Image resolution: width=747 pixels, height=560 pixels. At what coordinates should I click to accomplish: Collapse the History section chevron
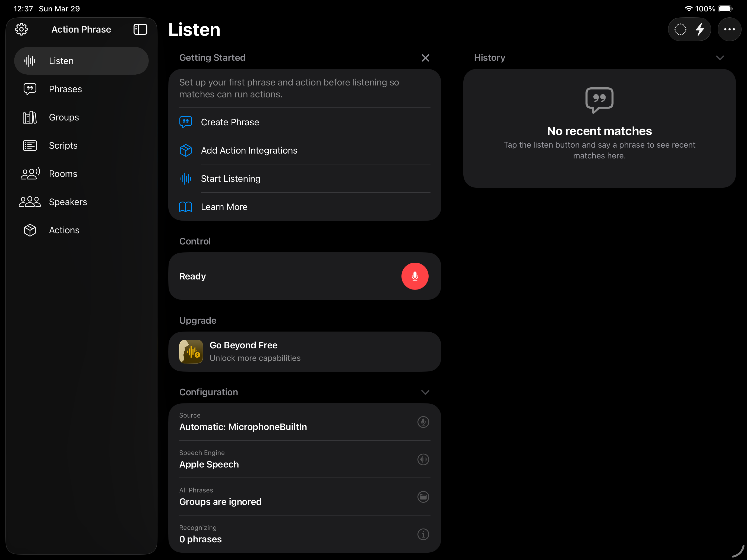pyautogui.click(x=720, y=58)
